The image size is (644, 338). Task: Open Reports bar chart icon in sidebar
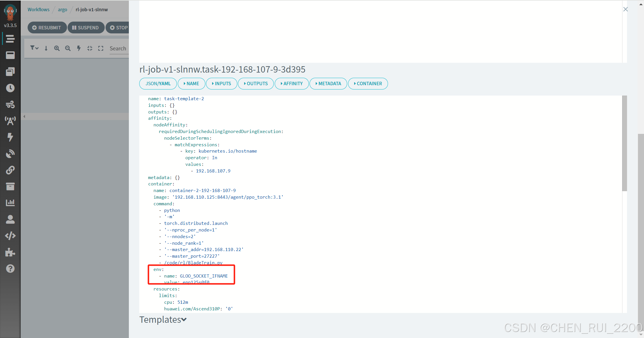coord(10,203)
